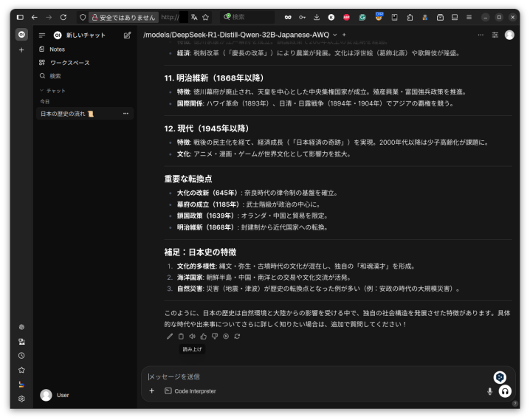The height and width of the screenshot is (420, 530).
Task: Copy the response with the clipboard icon
Action: (x=181, y=336)
